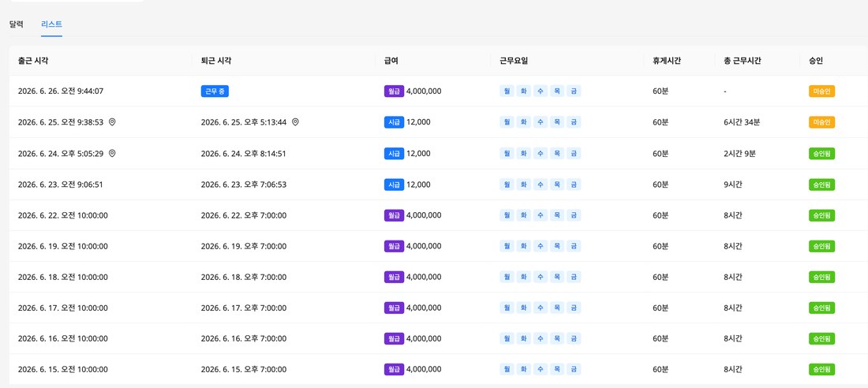The height and width of the screenshot is (388, 868).
Task: Click location pin beside 6. 25. 오전 9:38:53
Action: pos(112,122)
